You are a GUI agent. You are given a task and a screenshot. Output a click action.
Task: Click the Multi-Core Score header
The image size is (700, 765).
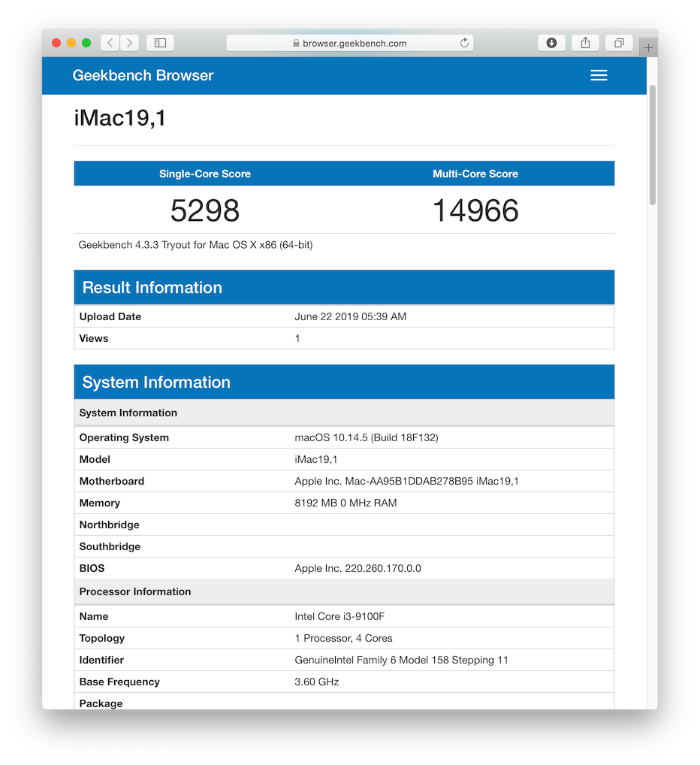point(475,174)
